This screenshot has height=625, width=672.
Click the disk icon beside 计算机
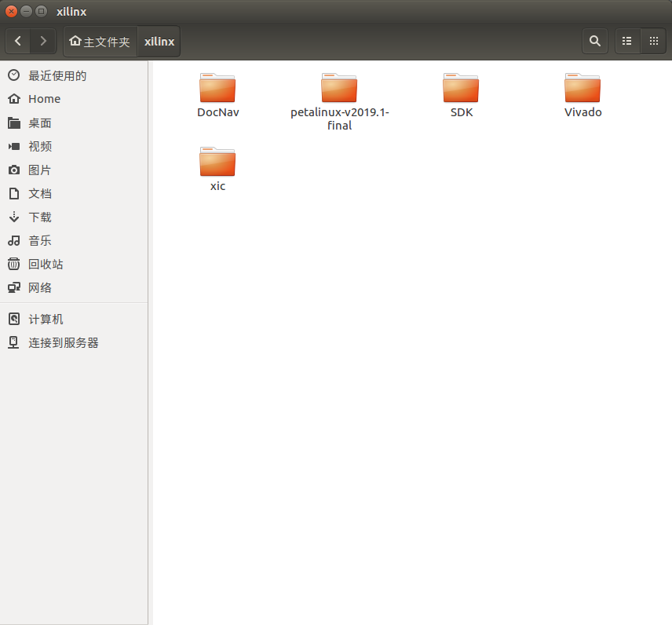coord(13,319)
